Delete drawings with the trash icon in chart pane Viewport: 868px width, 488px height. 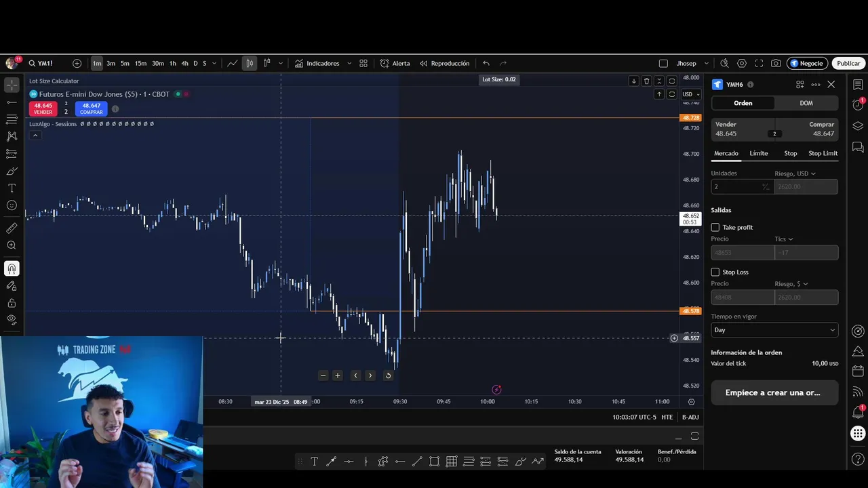(x=646, y=81)
